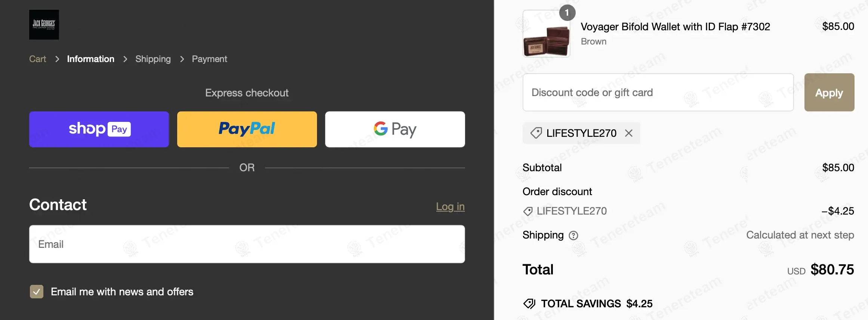Focus the Email input field
The height and width of the screenshot is (320, 868).
click(x=247, y=244)
